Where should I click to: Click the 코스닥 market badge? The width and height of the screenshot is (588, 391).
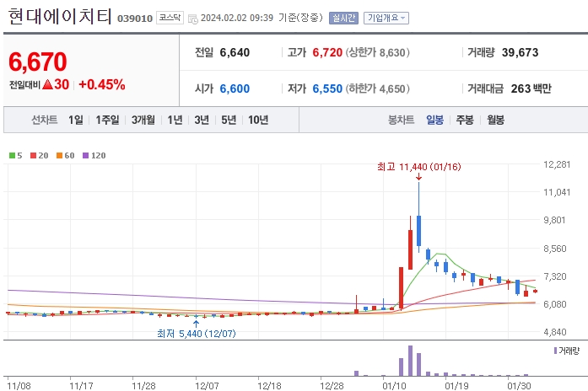click(x=170, y=18)
